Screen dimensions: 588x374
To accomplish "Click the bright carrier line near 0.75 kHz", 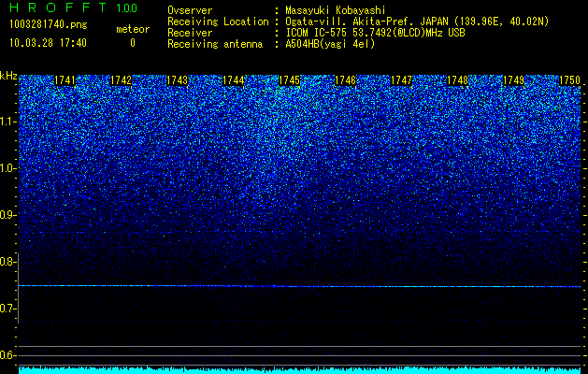I will 300,286.
